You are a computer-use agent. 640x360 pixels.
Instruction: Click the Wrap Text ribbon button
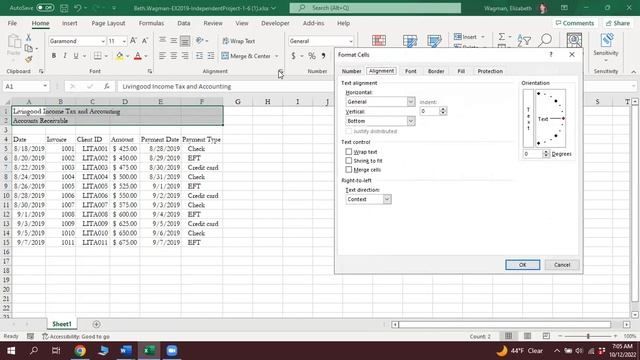(x=238, y=41)
